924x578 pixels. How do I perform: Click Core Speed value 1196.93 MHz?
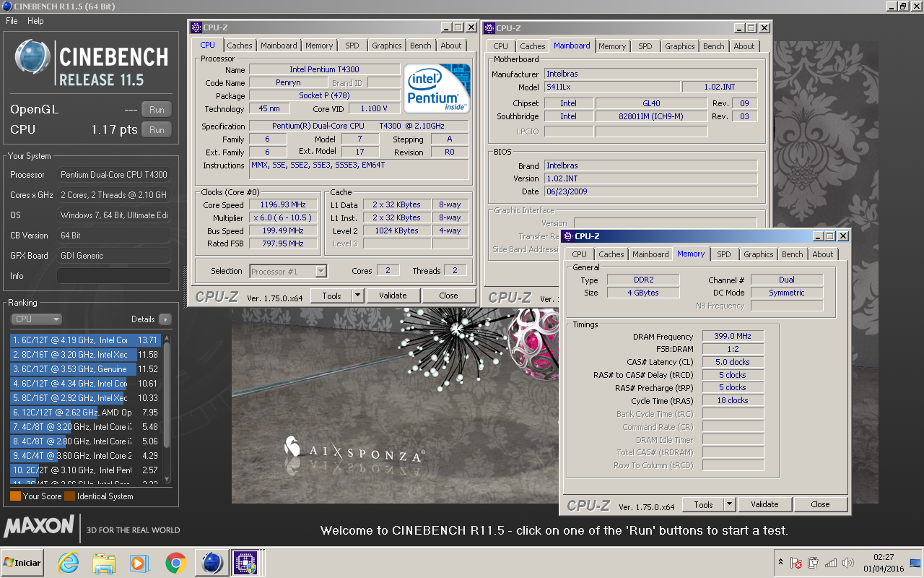coord(283,204)
